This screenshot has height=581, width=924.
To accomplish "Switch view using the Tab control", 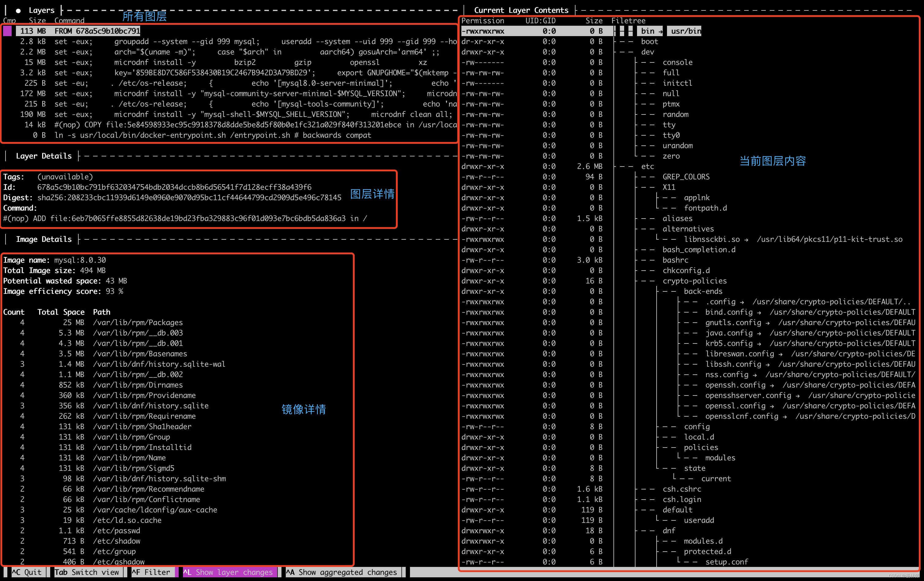I will tap(88, 572).
